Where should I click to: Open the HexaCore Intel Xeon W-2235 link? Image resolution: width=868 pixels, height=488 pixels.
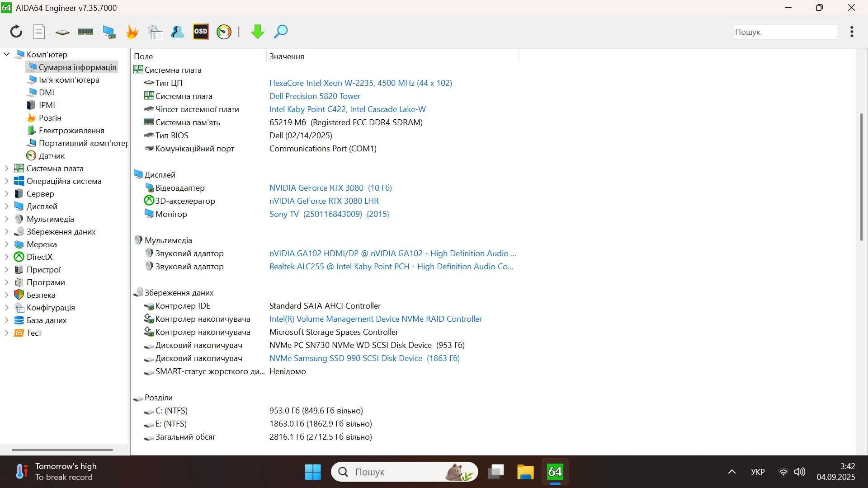361,83
